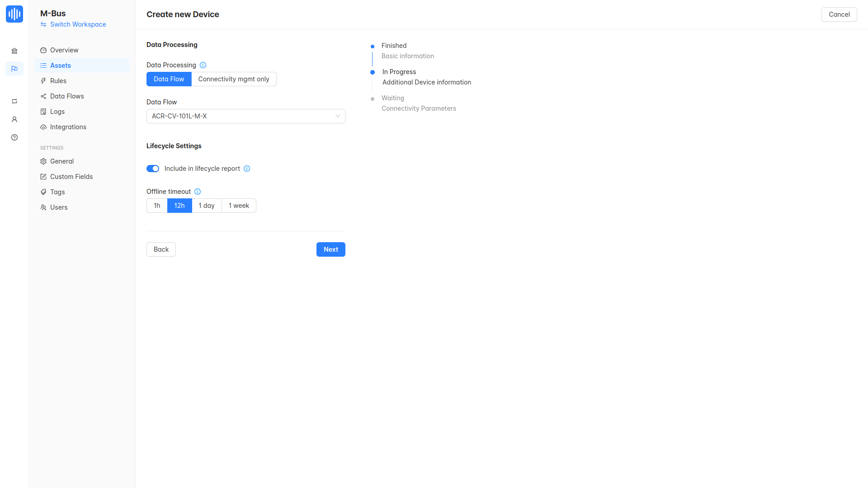Open the organization building icon in rail

[14, 51]
